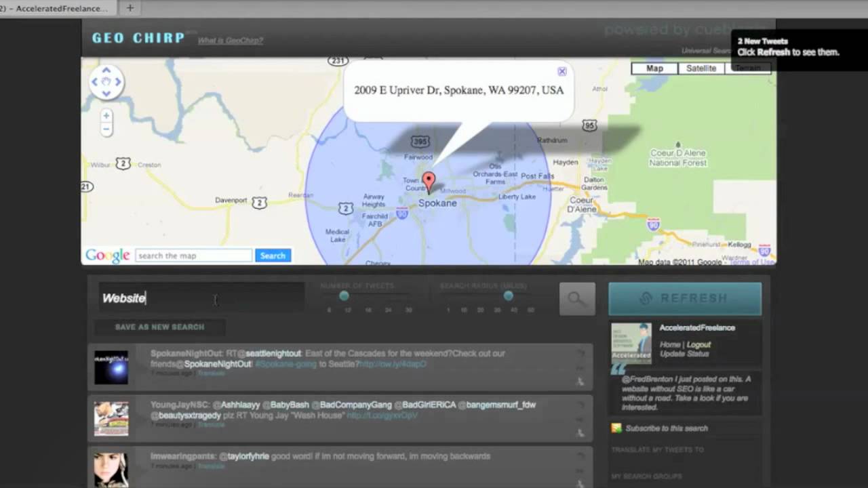Click the blue map Search button

pos(273,256)
